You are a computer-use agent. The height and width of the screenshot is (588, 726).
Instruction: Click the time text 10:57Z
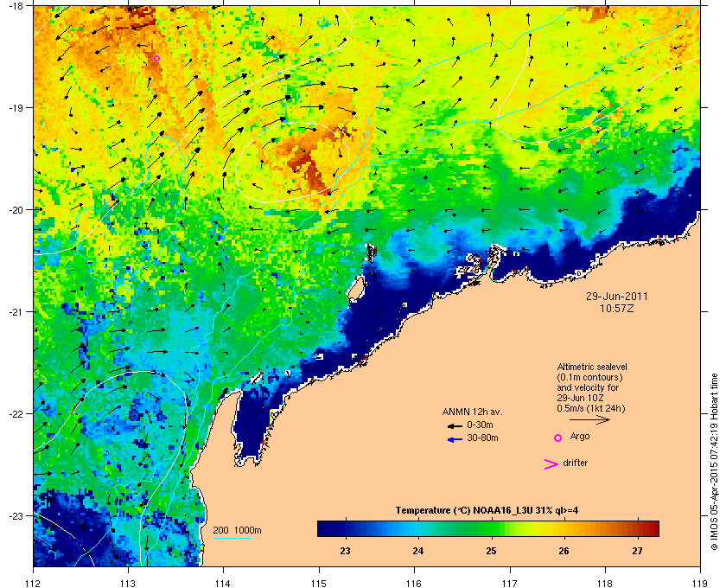[x=617, y=308]
